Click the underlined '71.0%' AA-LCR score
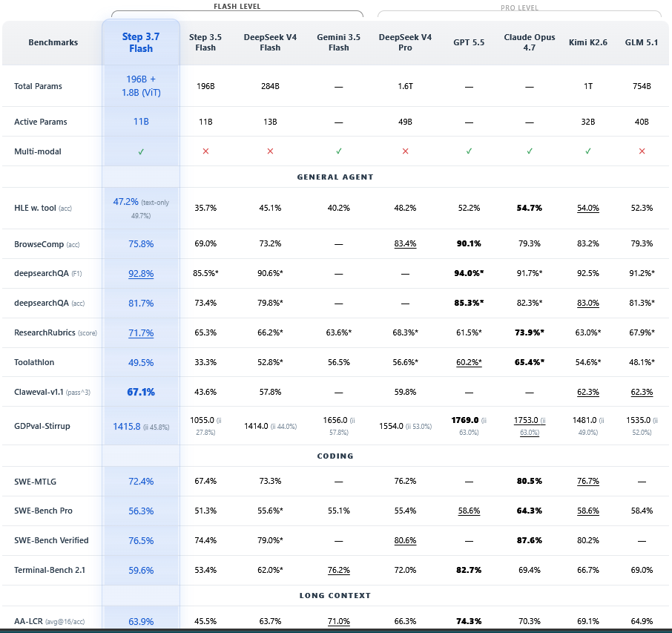672x633 pixels. tap(338, 621)
